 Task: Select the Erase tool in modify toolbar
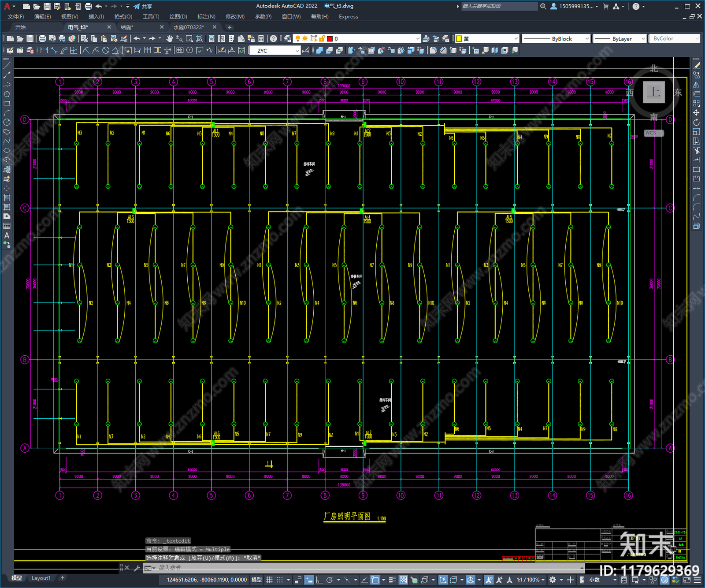pyautogui.click(x=696, y=66)
